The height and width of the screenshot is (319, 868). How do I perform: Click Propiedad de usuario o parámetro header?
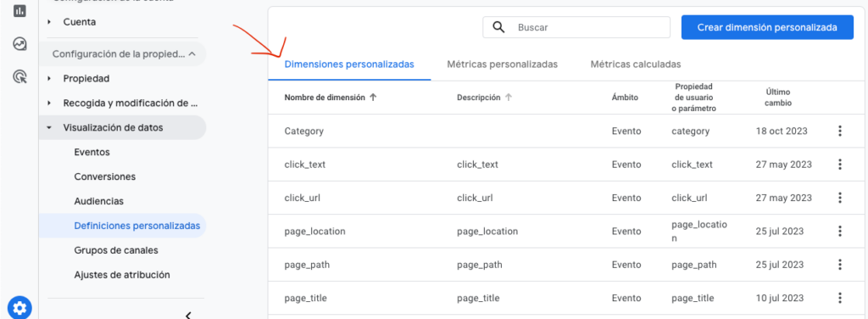693,97
